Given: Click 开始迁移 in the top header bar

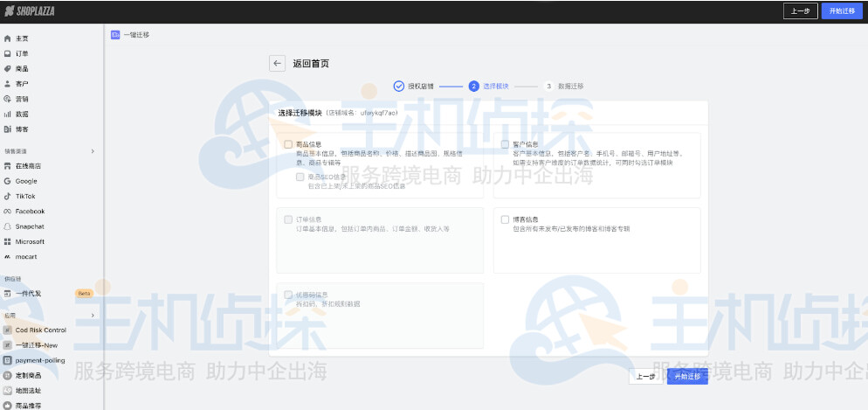Looking at the screenshot, I should coord(842,11).
